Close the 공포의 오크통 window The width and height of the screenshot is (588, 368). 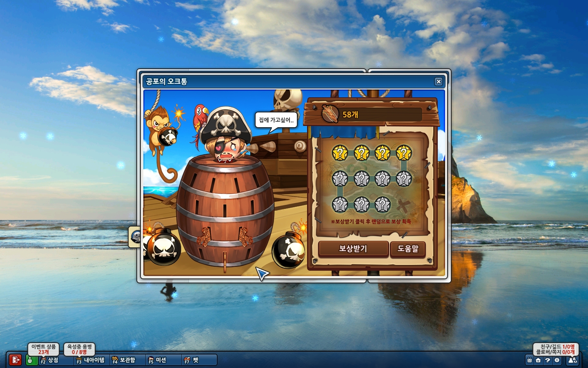pos(439,82)
